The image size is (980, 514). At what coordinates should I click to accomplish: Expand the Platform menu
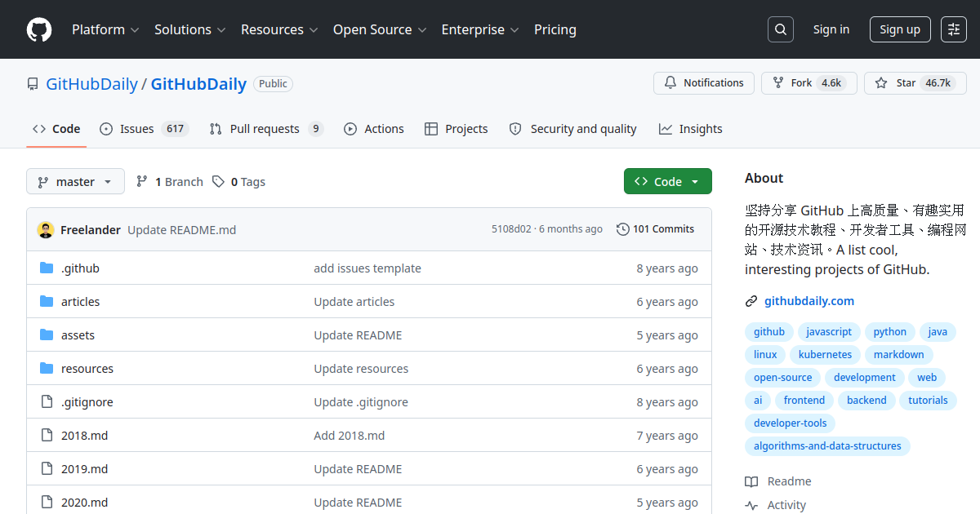click(x=105, y=29)
